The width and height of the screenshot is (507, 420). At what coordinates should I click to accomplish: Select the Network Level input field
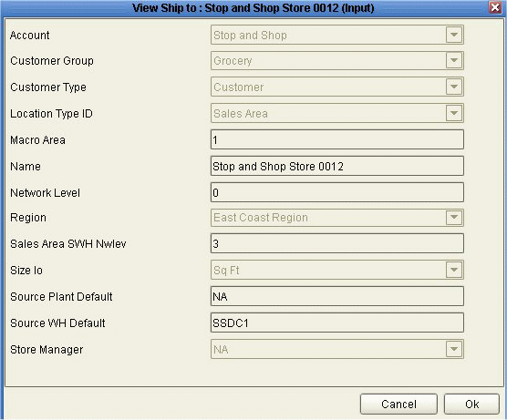click(x=336, y=192)
